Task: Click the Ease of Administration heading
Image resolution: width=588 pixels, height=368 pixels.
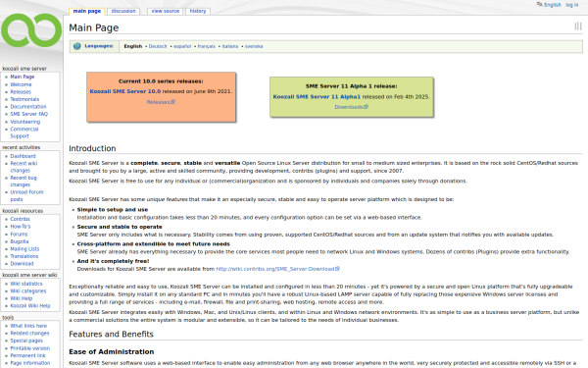Action: [112, 352]
